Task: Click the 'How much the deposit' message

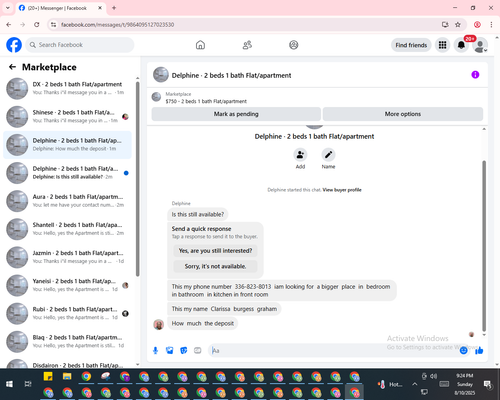Action: (x=203, y=323)
